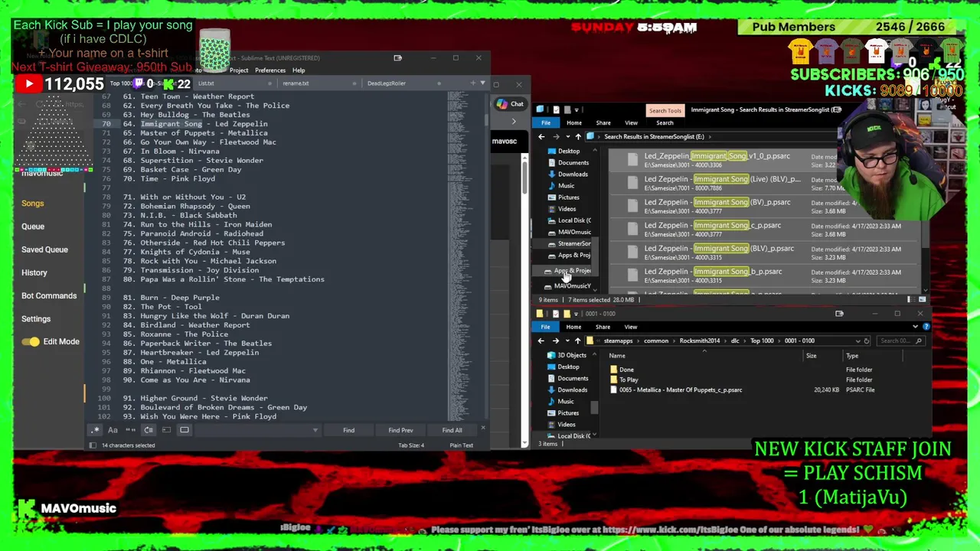The width and height of the screenshot is (980, 551).
Task: Switch search Explorer to large icons view
Action: pyautogui.click(x=922, y=299)
